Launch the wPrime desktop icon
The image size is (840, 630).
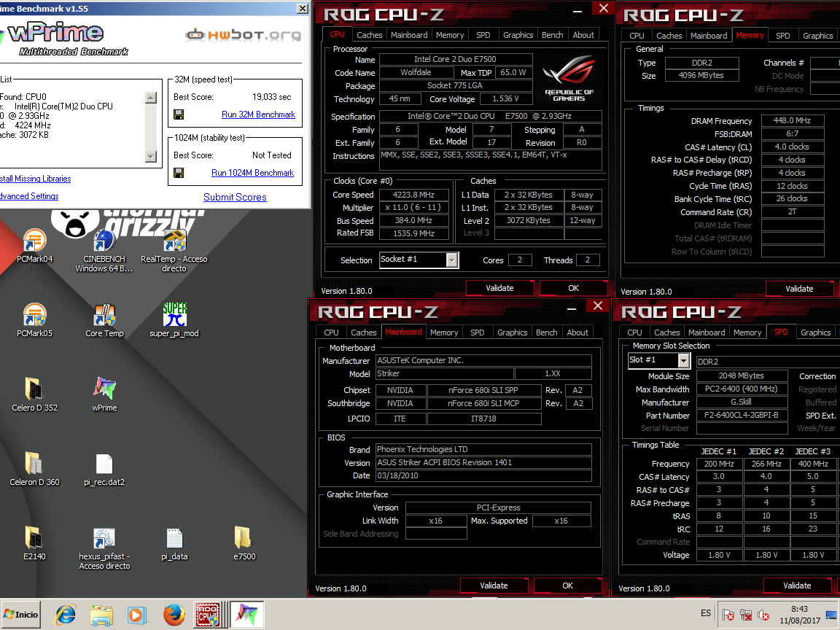click(104, 394)
